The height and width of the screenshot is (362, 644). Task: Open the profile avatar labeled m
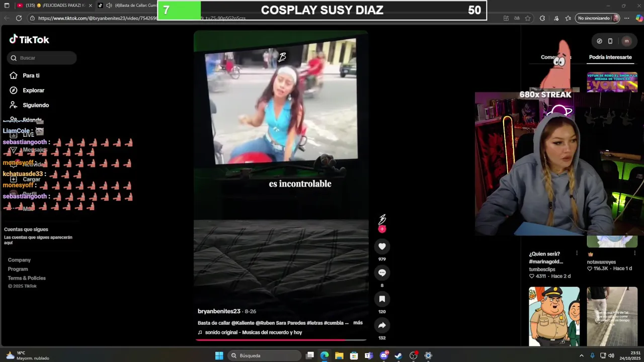[626, 41]
